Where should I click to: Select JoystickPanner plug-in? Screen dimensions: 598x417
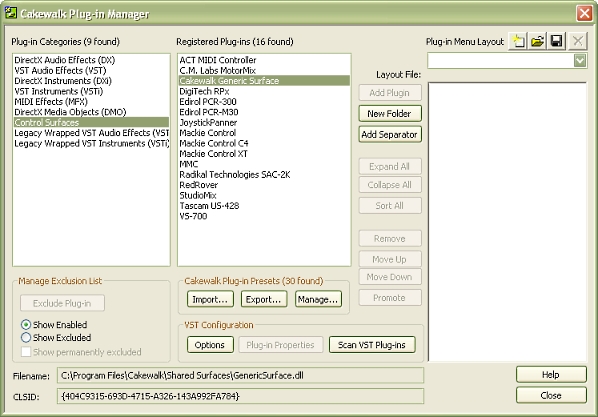264,122
